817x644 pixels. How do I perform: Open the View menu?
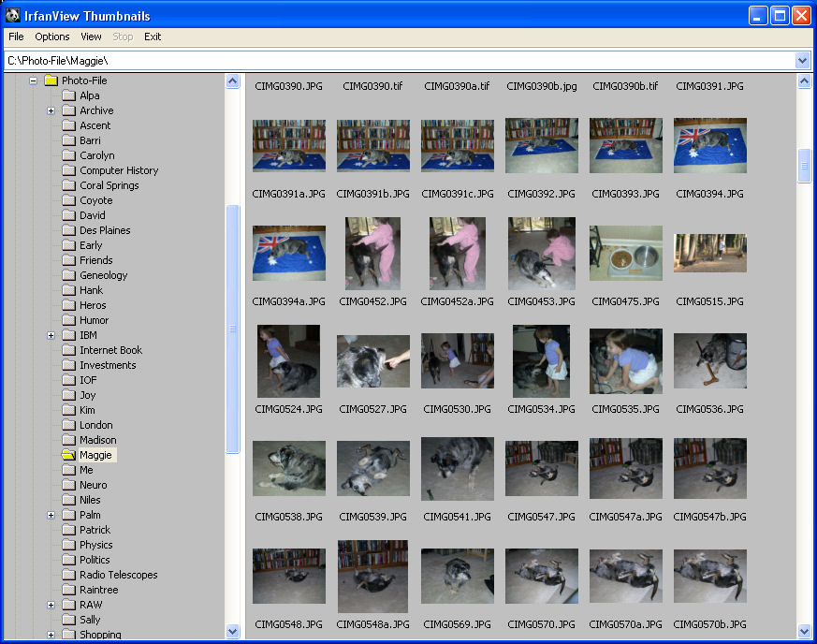coord(91,37)
